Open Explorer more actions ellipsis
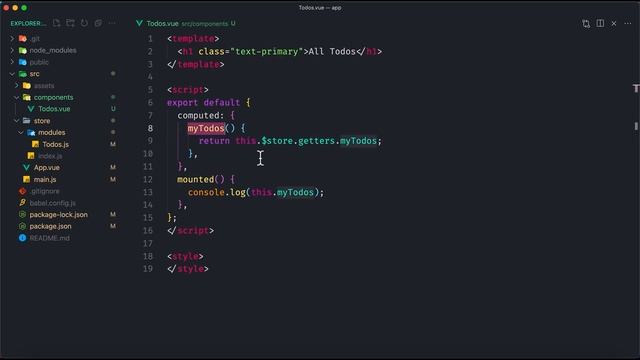Image resolution: width=640 pixels, height=360 pixels. pyautogui.click(x=112, y=23)
